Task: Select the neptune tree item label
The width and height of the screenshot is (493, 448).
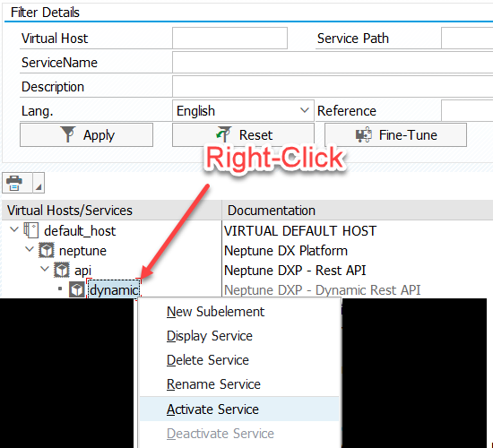Action: pyautogui.click(x=82, y=251)
